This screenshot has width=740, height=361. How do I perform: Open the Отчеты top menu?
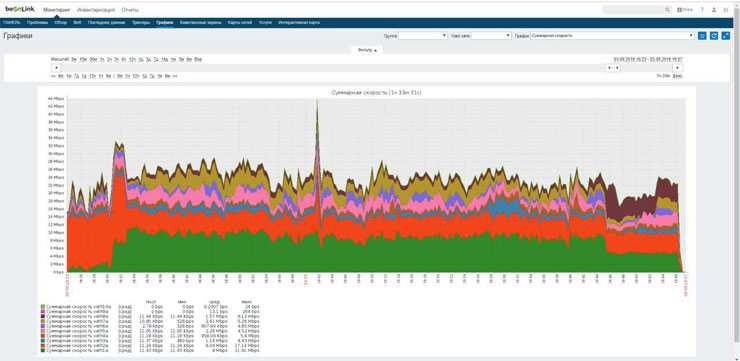130,9
